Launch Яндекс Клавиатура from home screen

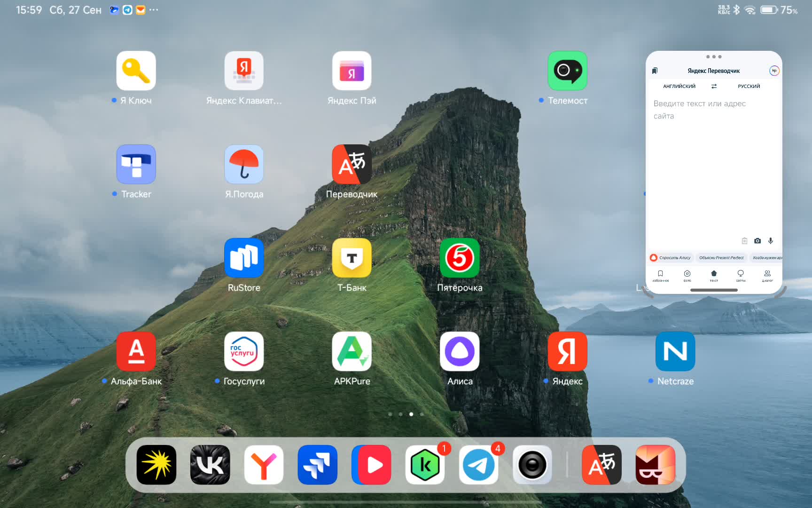(x=244, y=71)
